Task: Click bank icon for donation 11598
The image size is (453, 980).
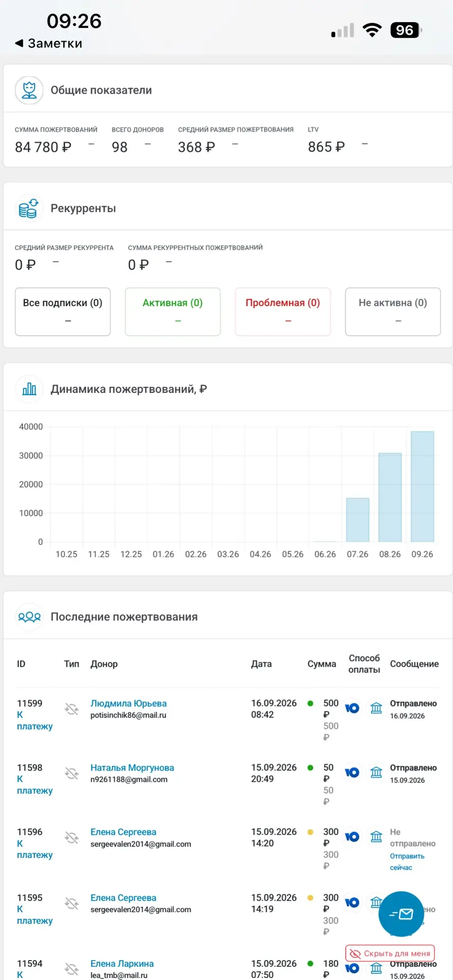Action: pyautogui.click(x=376, y=772)
